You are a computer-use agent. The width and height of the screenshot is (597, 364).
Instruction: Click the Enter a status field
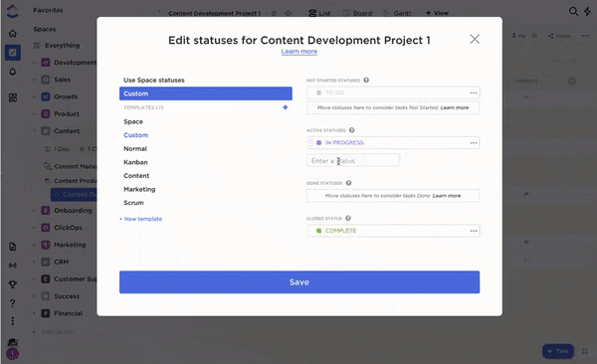pyautogui.click(x=353, y=161)
